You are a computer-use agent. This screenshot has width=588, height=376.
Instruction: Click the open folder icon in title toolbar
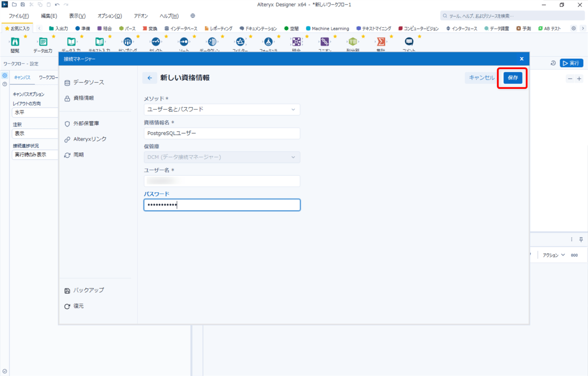point(14,5)
